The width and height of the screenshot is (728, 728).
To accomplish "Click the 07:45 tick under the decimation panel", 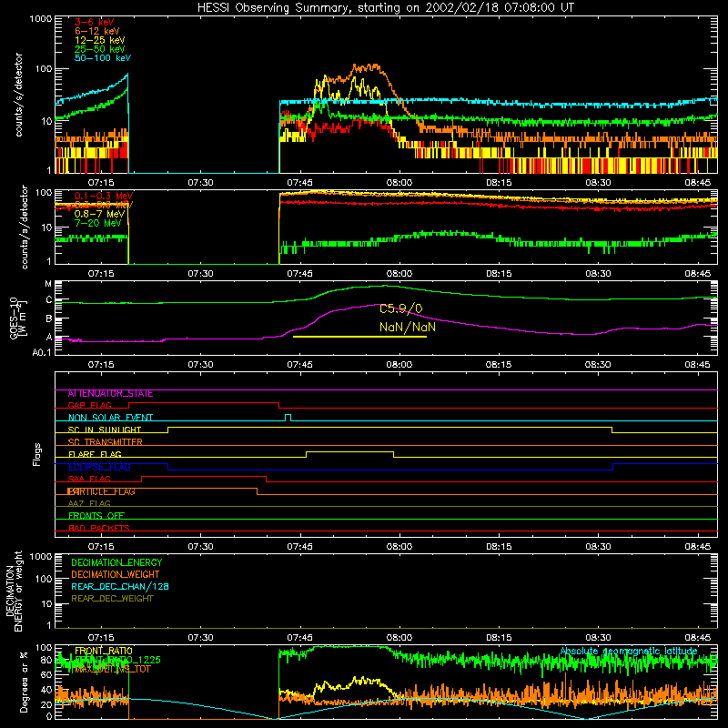I will click(x=300, y=638).
